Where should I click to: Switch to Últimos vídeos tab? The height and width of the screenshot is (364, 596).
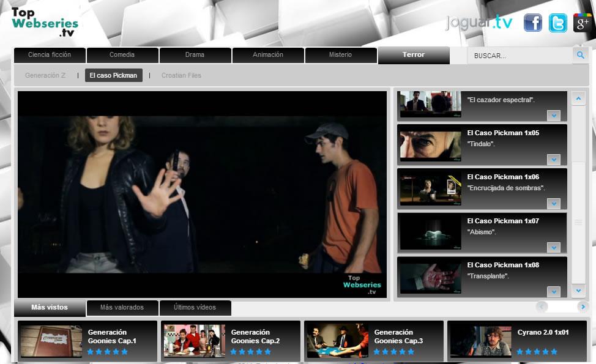[x=195, y=308]
